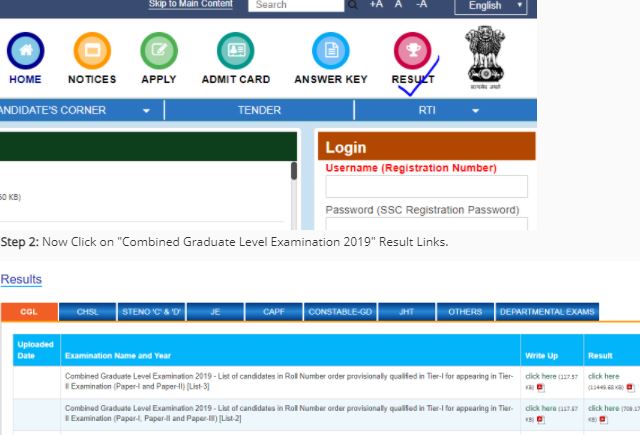
Task: Open the Tender menu
Action: [x=259, y=110]
